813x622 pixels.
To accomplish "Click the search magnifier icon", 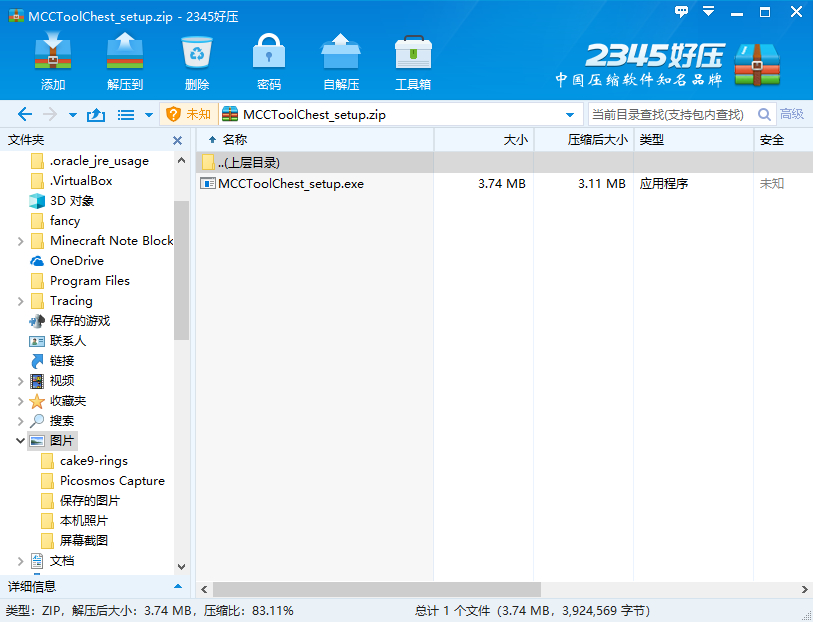I will (x=764, y=115).
